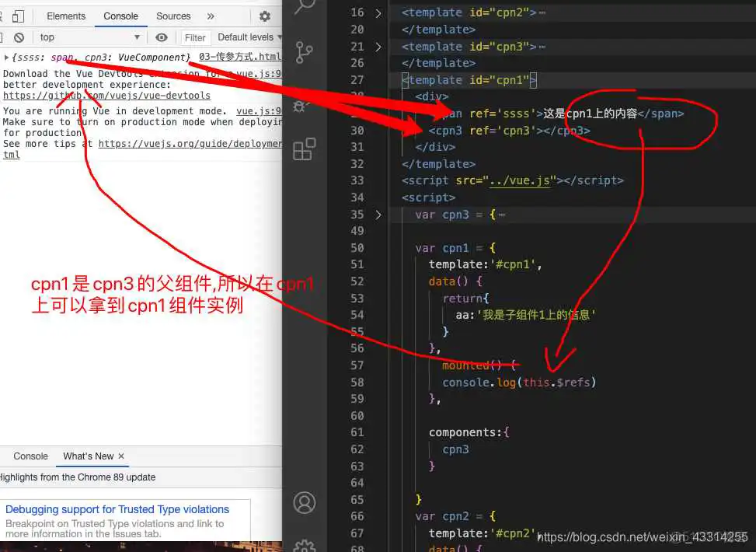756x552 pixels.
Task: Click the template id="cpn1" opening tag
Action: click(469, 80)
